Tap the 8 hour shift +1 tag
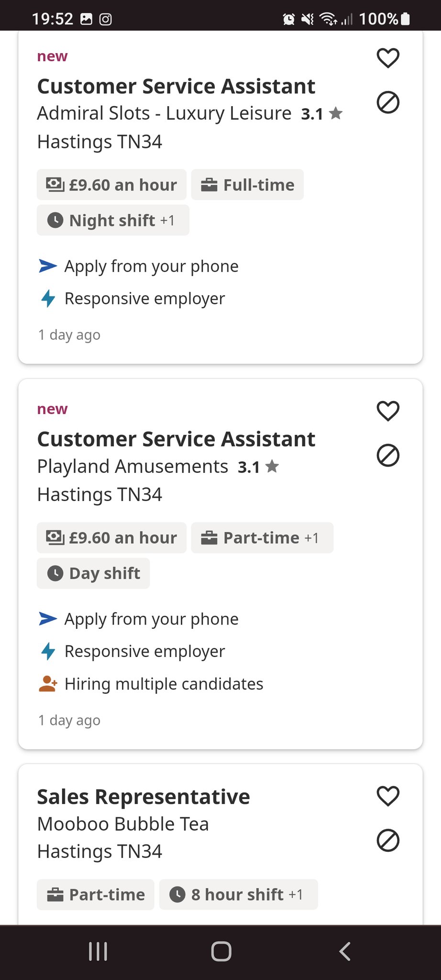 (238, 894)
